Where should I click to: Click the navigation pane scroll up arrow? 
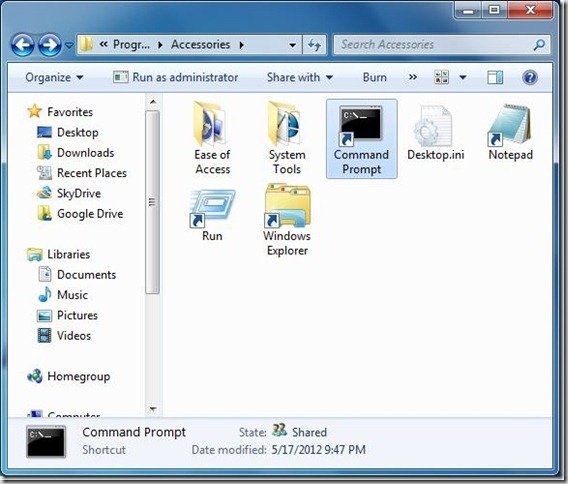(x=153, y=102)
